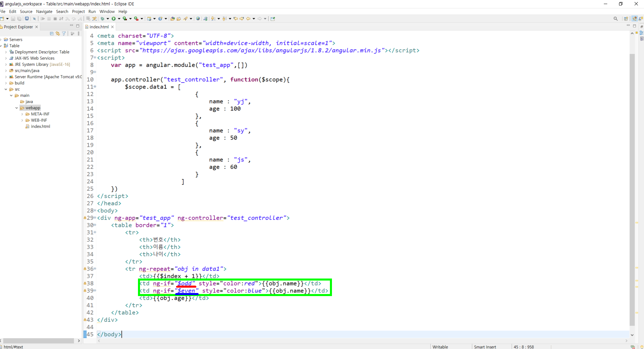Close the Project Explorer view

click(37, 27)
